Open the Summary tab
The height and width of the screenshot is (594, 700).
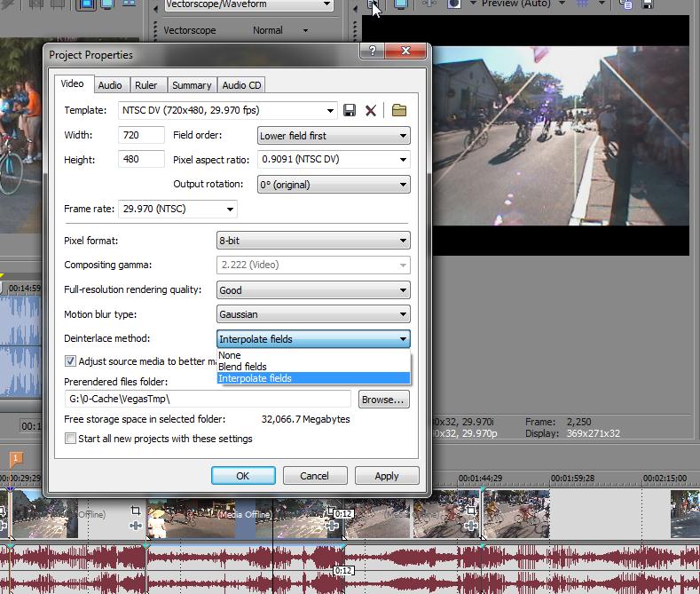tap(191, 85)
